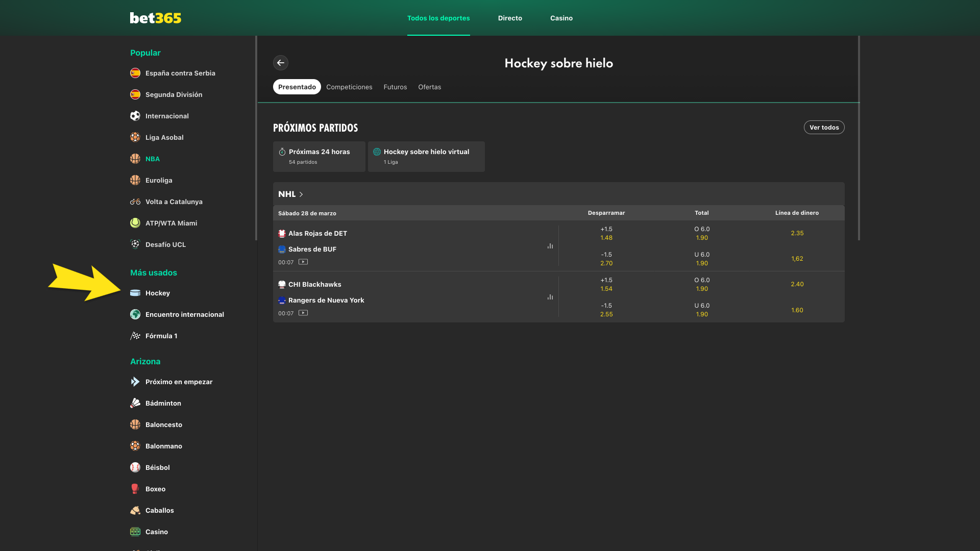Bet Sabres de BUF -1.5 at 2.70
Screen dimensions: 980x551
click(x=606, y=259)
